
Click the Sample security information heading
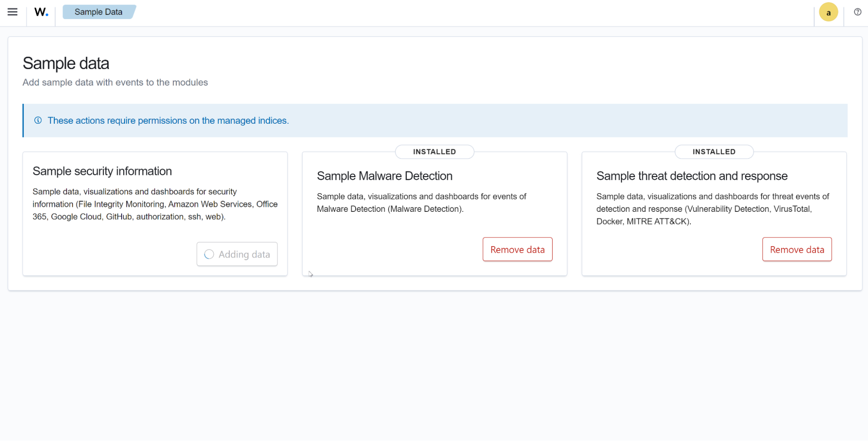click(x=102, y=171)
